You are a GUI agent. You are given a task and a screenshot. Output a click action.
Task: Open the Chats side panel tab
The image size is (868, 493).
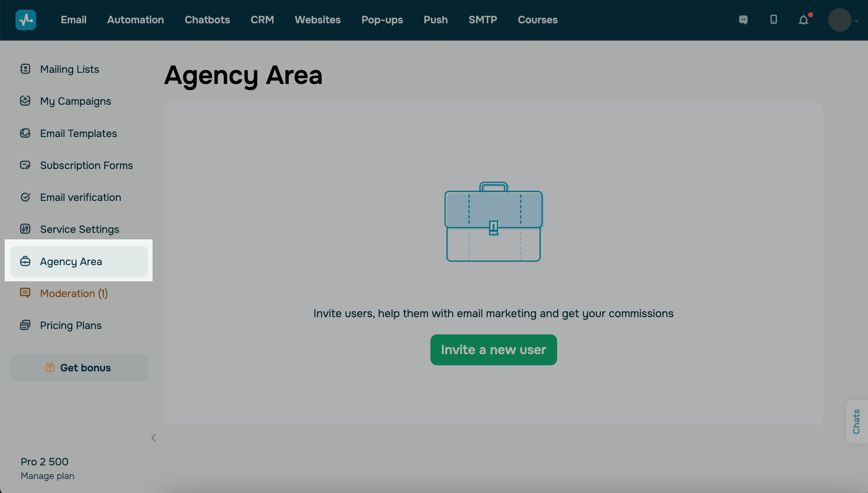click(857, 422)
